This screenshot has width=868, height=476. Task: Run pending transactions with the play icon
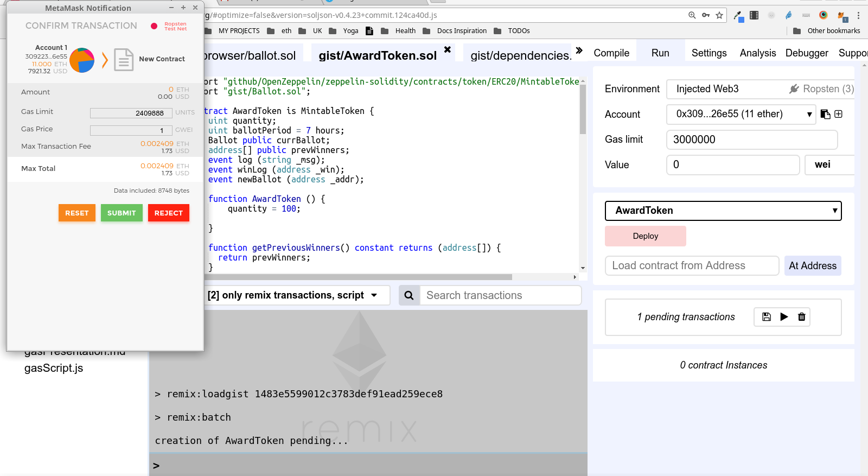[x=784, y=317]
